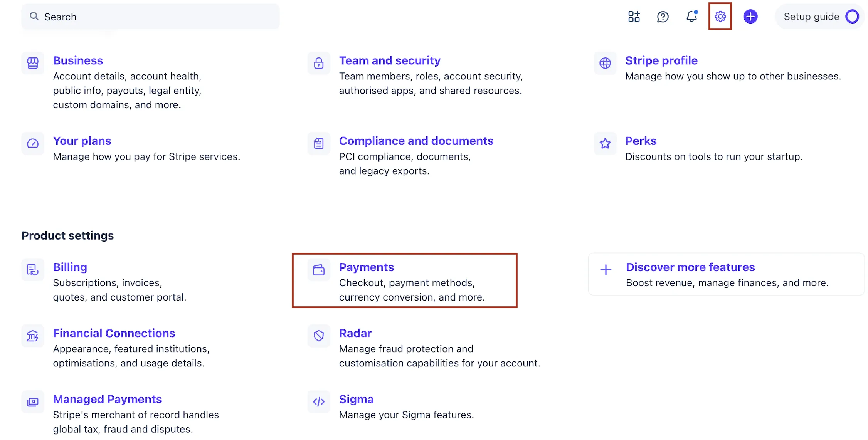Click inside the Search field
Screen dimensions: 868x440
[150, 17]
